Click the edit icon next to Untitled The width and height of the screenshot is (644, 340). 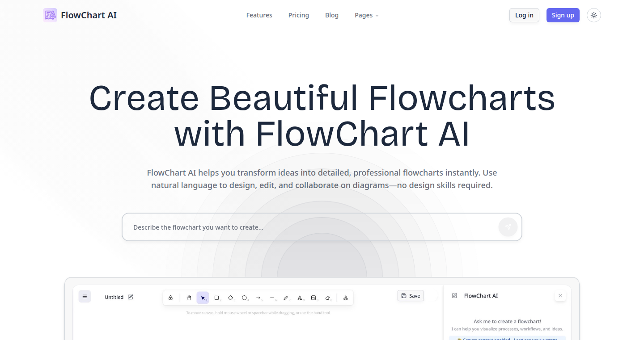(131, 297)
